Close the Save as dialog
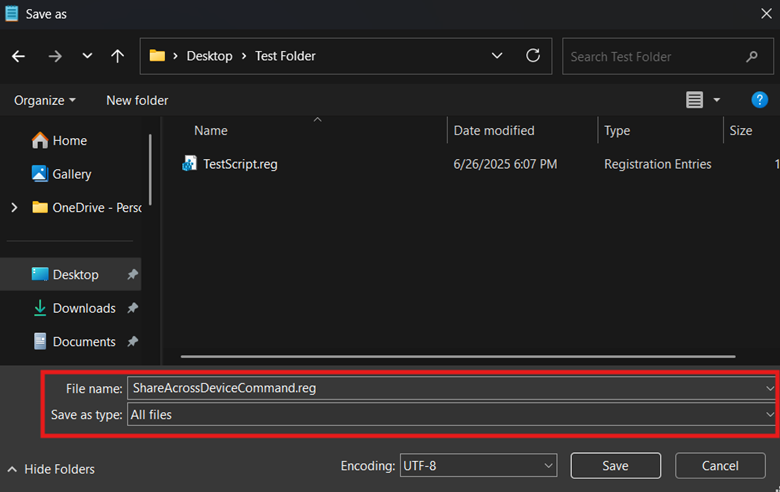 click(x=766, y=13)
